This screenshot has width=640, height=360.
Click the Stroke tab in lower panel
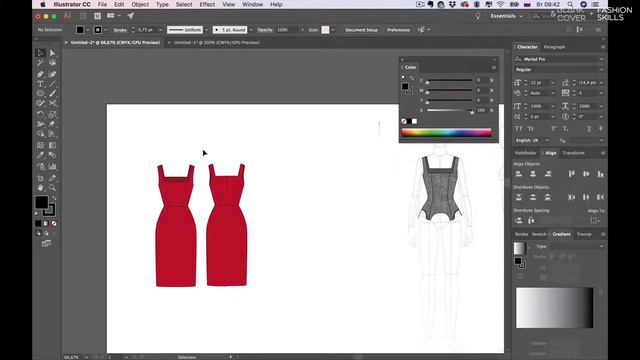pyautogui.click(x=521, y=234)
